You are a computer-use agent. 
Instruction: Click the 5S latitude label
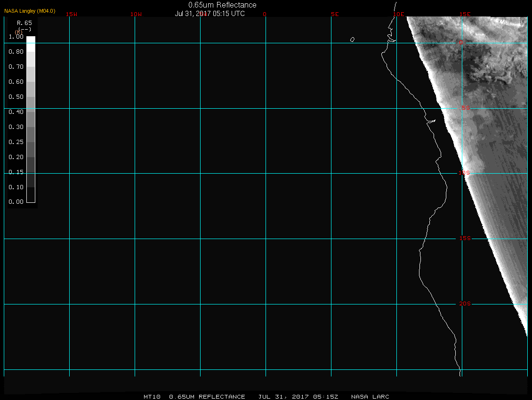(465, 108)
